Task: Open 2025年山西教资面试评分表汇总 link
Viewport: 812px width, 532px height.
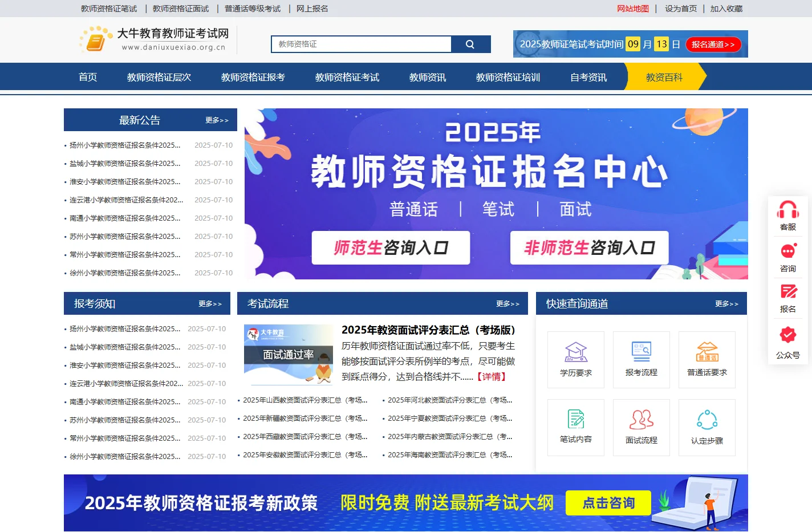Action: point(305,400)
